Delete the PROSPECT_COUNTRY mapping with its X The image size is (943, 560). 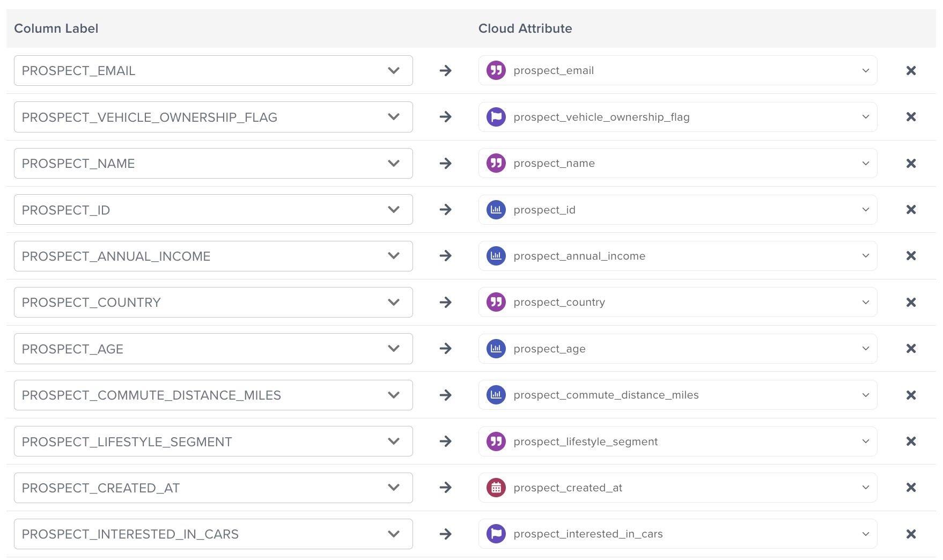(911, 303)
